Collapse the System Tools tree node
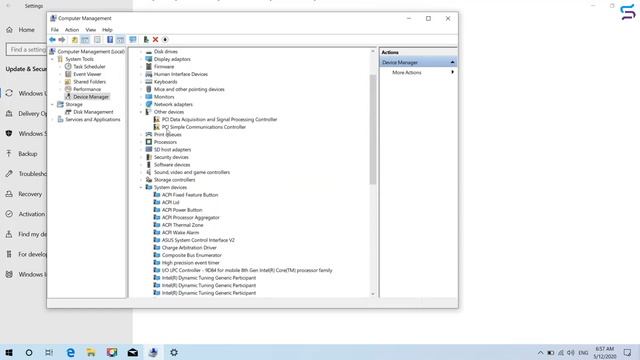 pyautogui.click(x=52, y=59)
